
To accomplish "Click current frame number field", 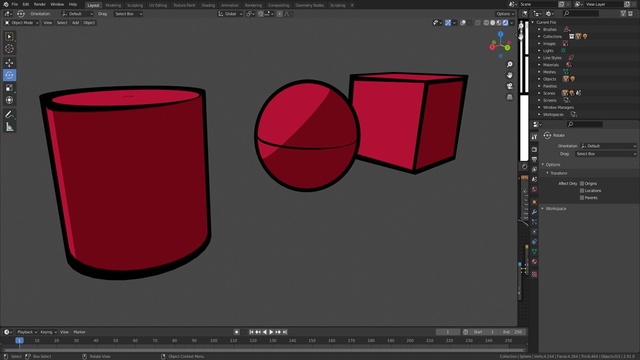I will [x=448, y=332].
